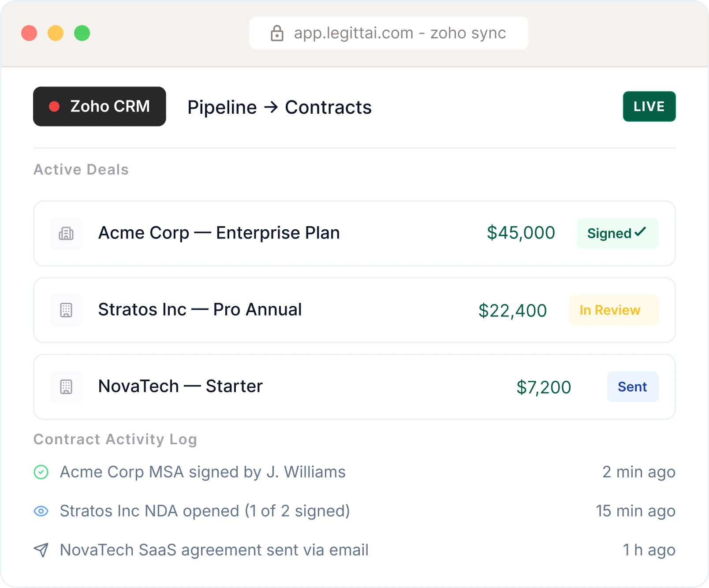Toggle the Signed status on Acme Corp deal
This screenshot has width=709, height=588.
pos(617,233)
